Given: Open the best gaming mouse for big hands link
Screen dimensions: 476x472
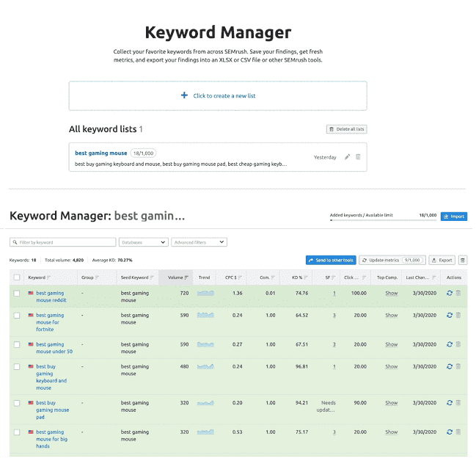Looking at the screenshot, I should (51, 439).
